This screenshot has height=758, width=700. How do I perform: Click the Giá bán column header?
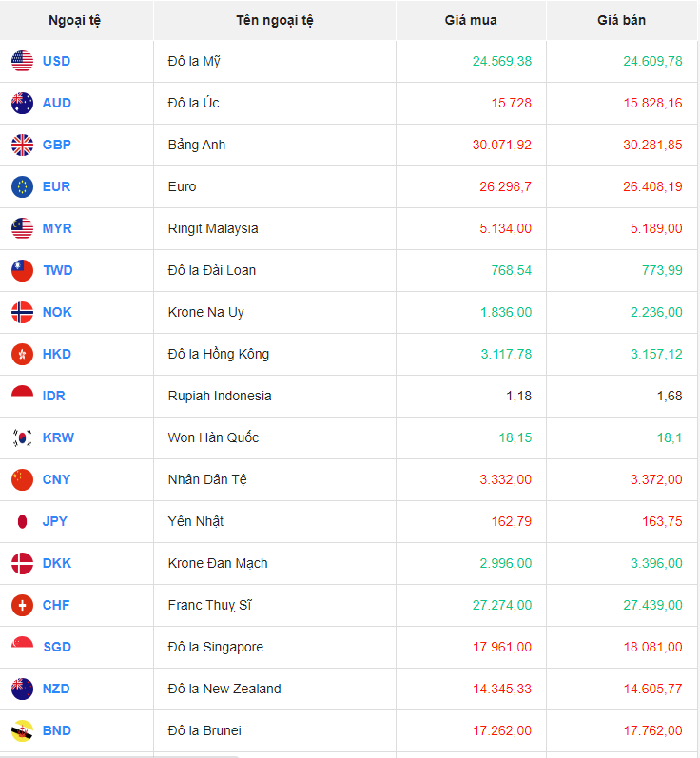tap(621, 20)
